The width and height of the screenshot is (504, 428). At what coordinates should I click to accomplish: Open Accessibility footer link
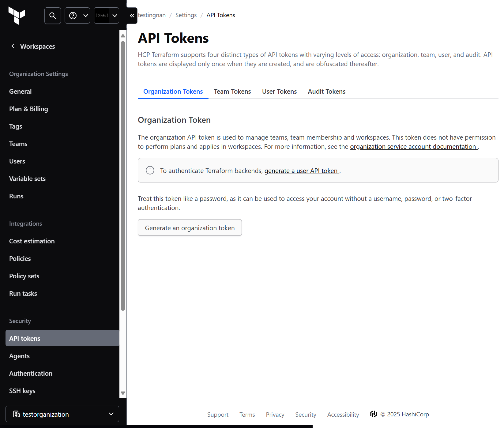(x=343, y=415)
